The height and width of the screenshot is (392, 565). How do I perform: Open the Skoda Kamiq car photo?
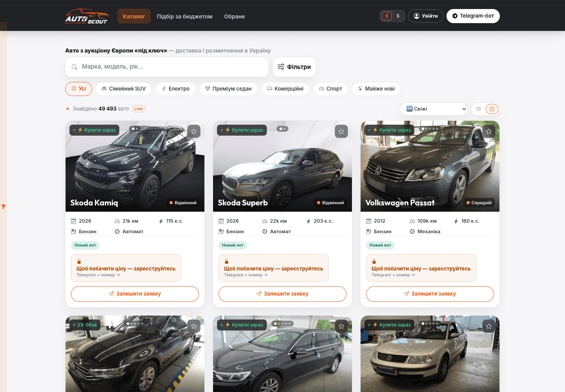click(x=135, y=166)
